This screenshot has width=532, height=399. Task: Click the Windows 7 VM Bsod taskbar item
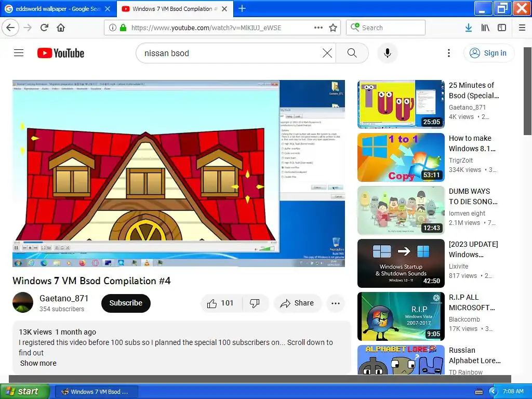[x=96, y=392]
